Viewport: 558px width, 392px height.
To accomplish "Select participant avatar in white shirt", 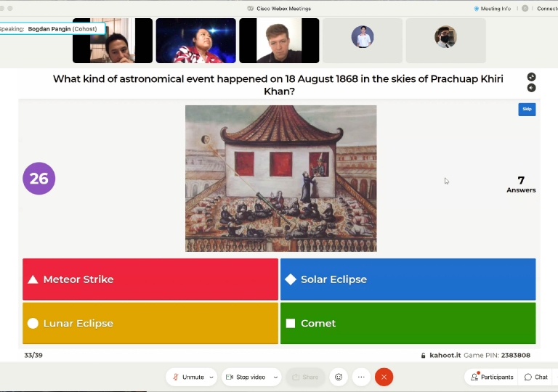I will 363,36.
